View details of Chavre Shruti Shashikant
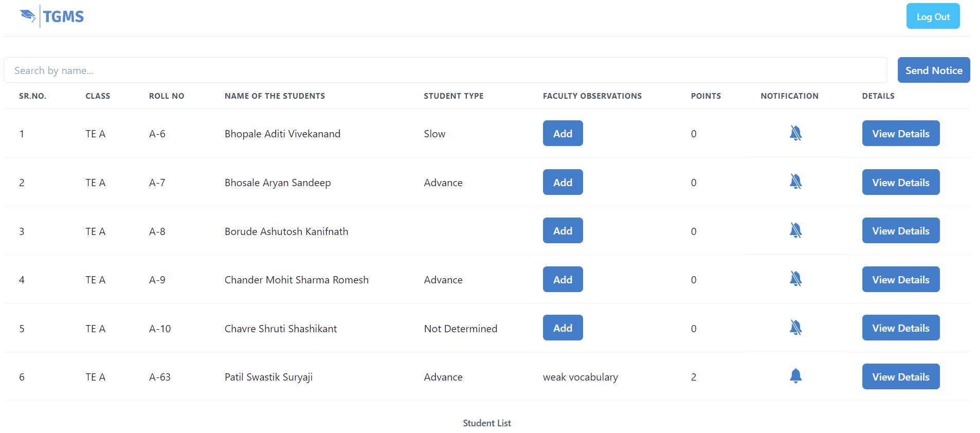 point(901,328)
